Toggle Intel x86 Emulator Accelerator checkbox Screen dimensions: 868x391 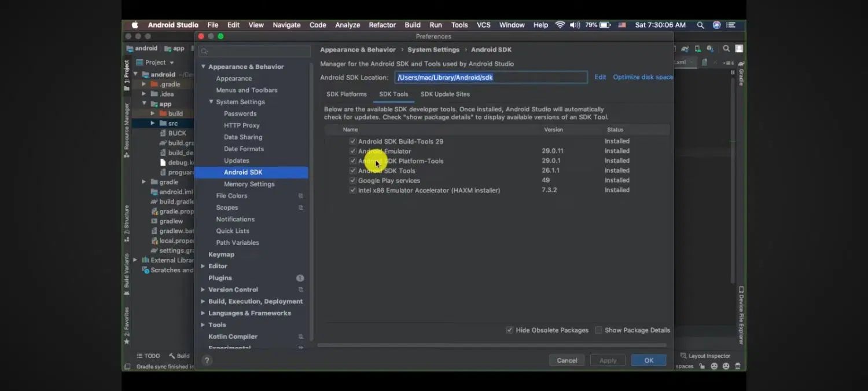point(353,190)
